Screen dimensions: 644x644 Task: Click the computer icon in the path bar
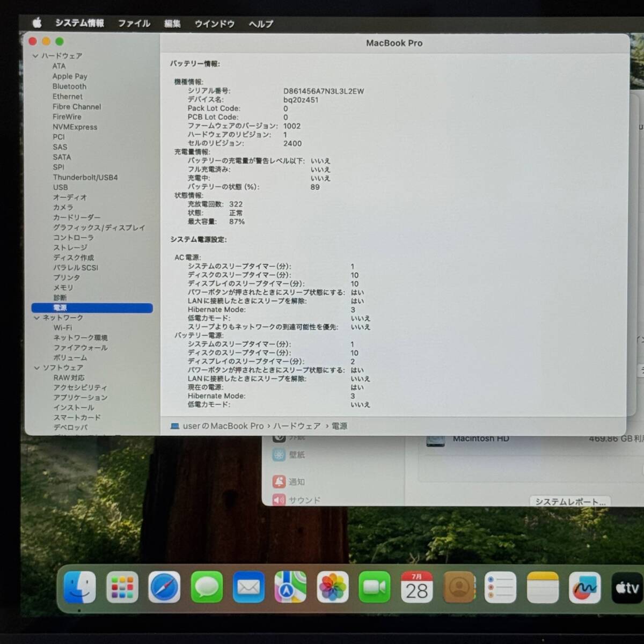pos(175,426)
